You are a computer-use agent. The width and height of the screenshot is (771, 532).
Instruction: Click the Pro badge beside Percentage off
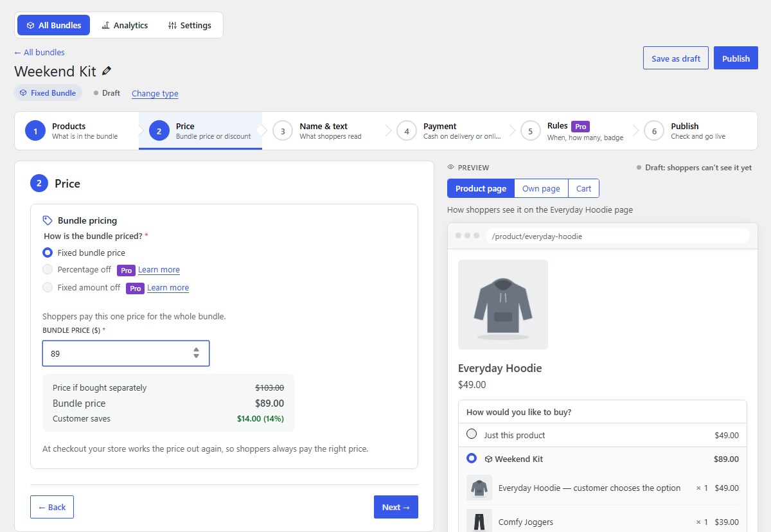126,270
